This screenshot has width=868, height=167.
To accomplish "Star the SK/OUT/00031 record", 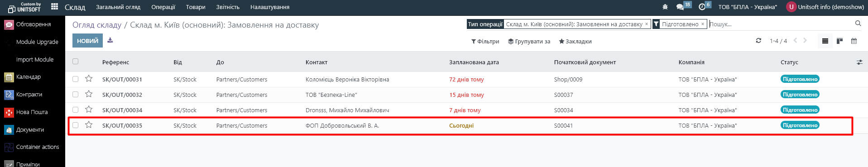I will click(x=89, y=79).
